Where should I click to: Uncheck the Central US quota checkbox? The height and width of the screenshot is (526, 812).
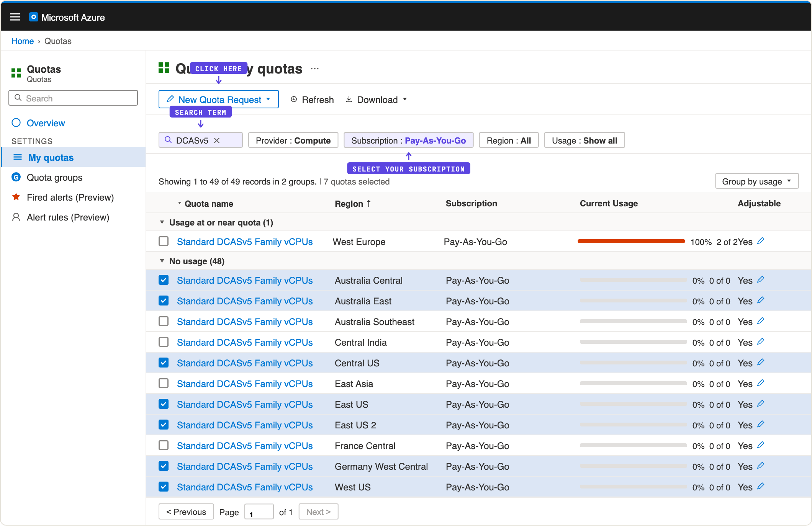click(x=164, y=363)
